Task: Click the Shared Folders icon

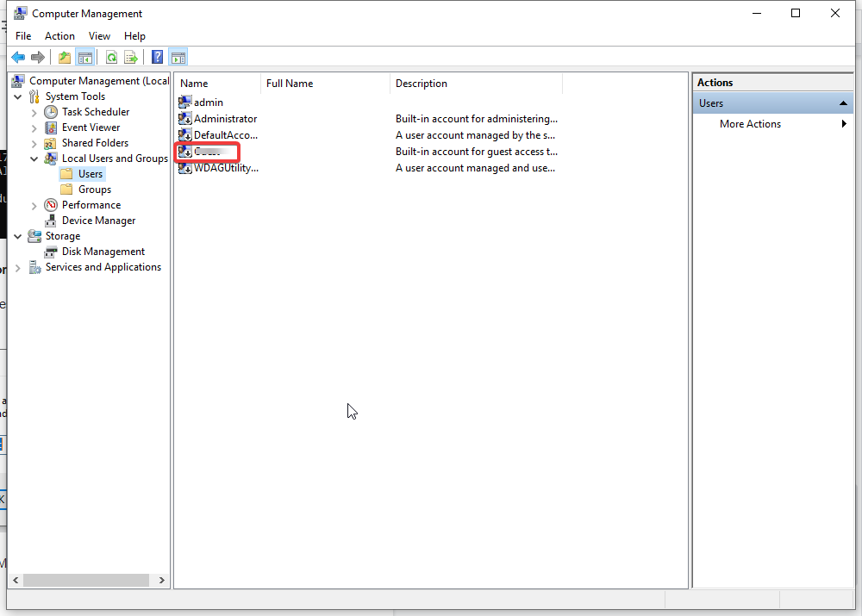Action: coord(51,143)
